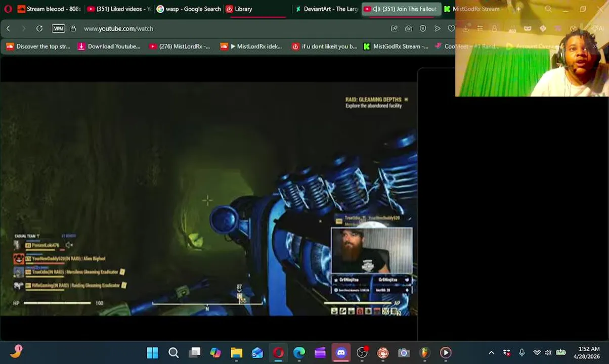Switch to the Liked videos YouTube tab
609x364 pixels.
[119, 9]
